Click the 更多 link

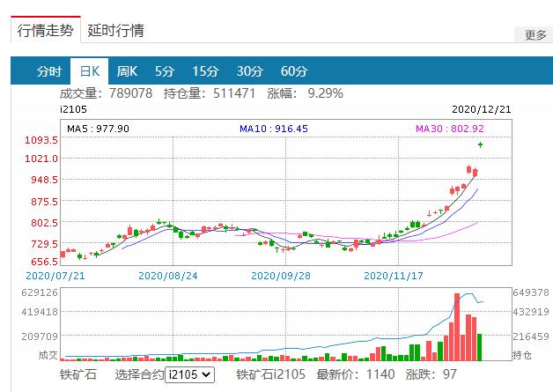[x=535, y=35]
